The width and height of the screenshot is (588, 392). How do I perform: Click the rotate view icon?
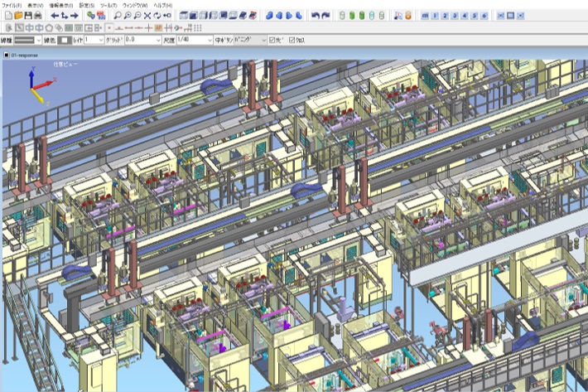(x=157, y=16)
